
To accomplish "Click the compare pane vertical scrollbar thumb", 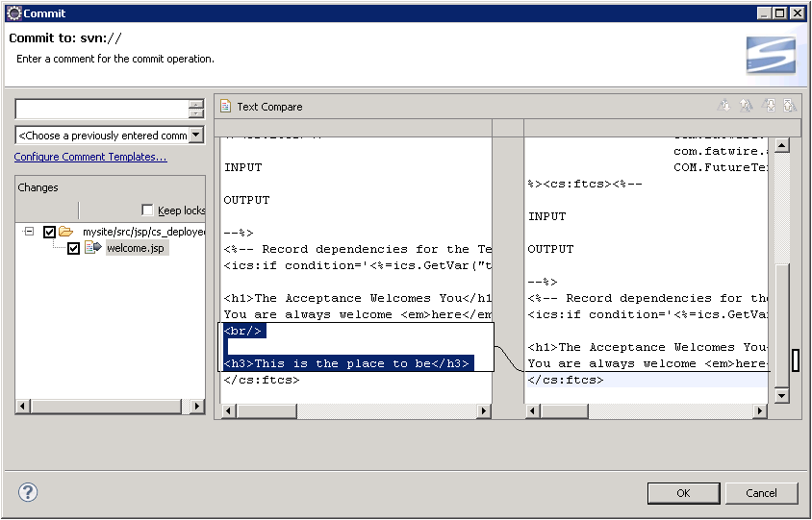I will click(781, 325).
